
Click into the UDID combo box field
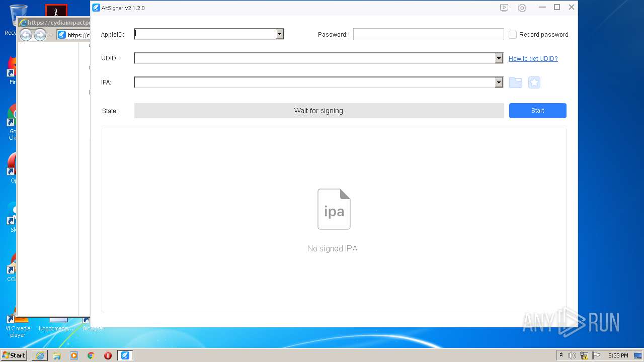(314, 58)
